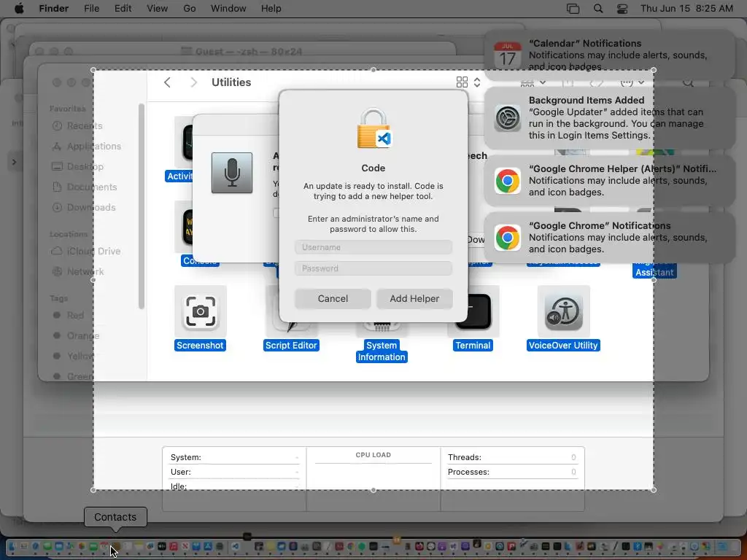Switch to icon grid view in Finder toolbar
This screenshot has width=747, height=560.
point(462,82)
